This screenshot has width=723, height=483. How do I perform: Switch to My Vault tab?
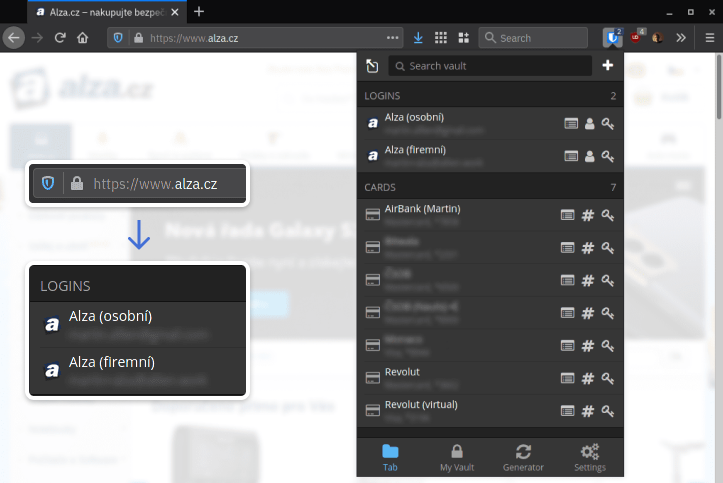coord(456,457)
